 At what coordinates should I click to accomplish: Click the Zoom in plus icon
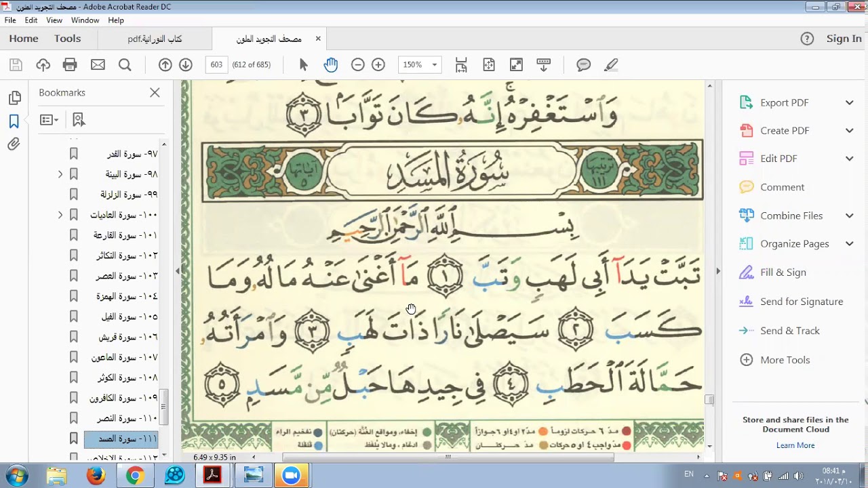[x=378, y=65]
